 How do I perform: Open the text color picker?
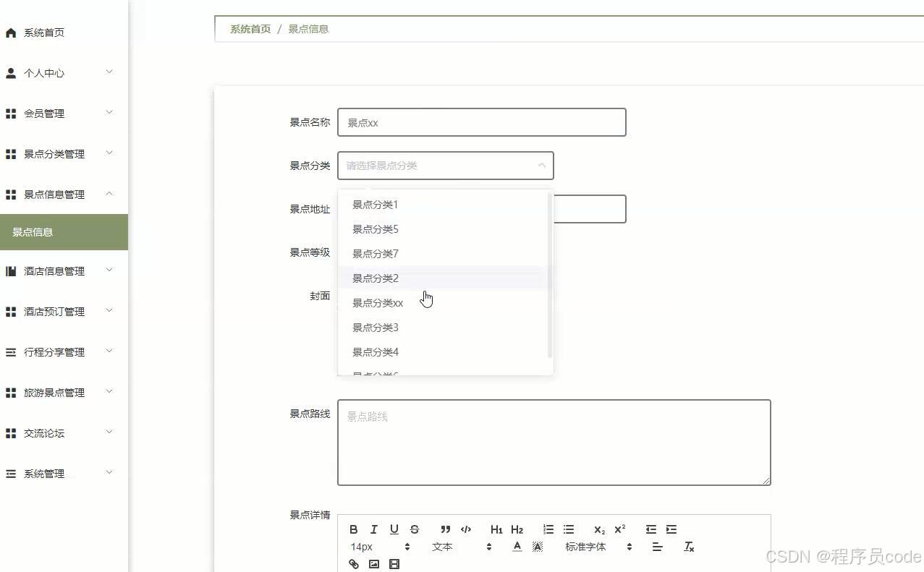coord(517,547)
